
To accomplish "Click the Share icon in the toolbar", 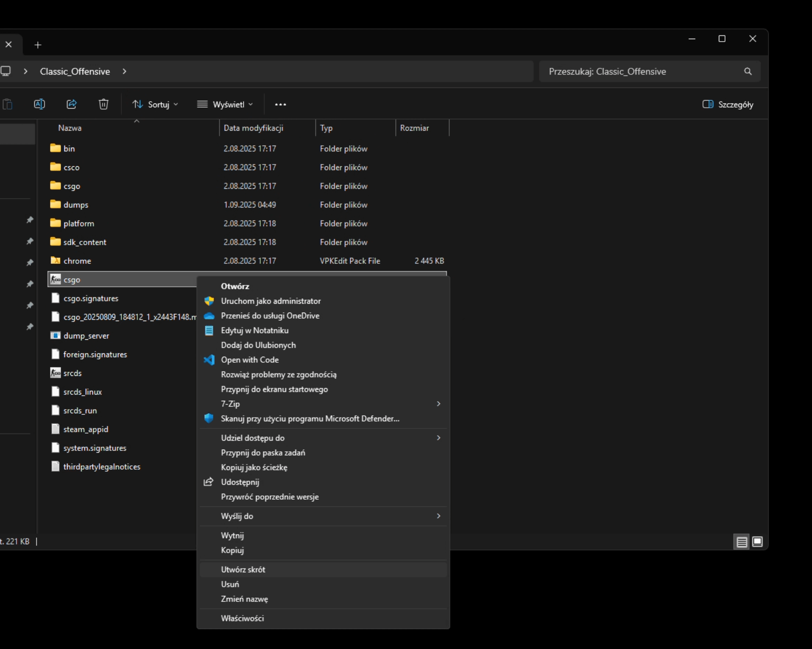I will pyautogui.click(x=72, y=104).
